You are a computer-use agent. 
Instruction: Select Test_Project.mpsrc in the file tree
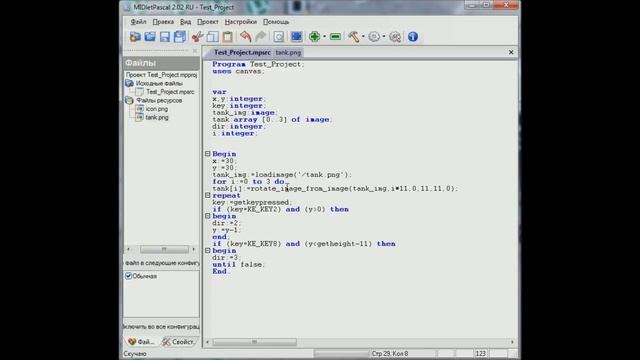170,92
